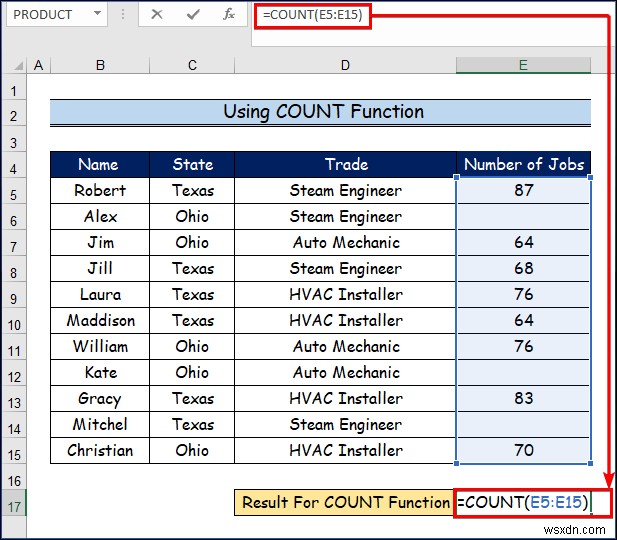The width and height of the screenshot is (617, 540).
Task: Click into the formula bar text =COUNT(E5:E15)
Action: pyautogui.click(x=313, y=15)
